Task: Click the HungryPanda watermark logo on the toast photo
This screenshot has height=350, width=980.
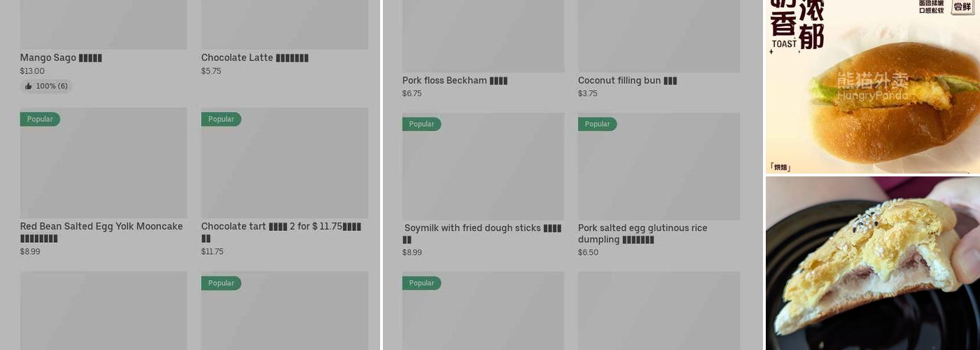Action: 872,87
